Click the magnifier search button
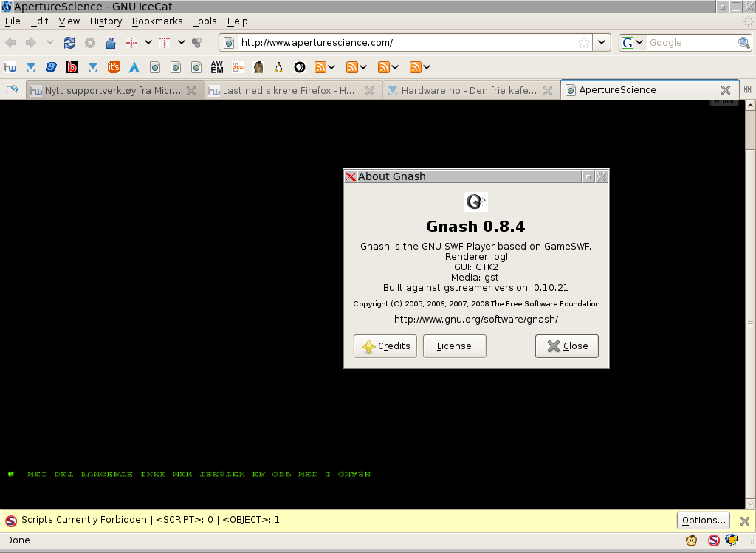The image size is (756, 553). click(744, 42)
